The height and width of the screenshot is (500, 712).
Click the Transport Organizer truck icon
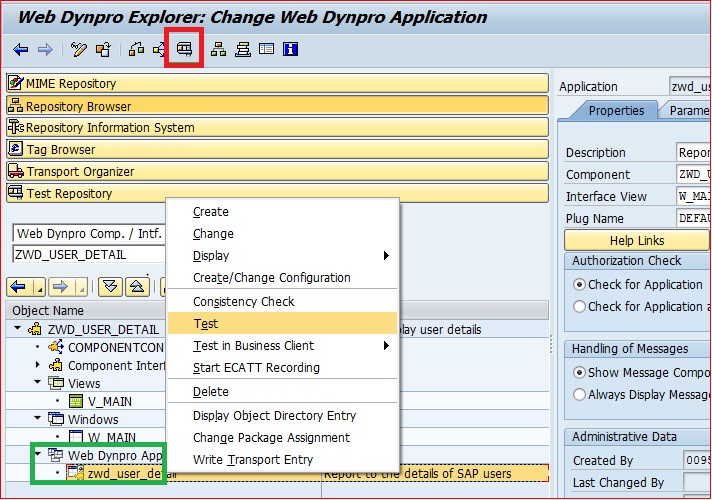click(x=15, y=171)
